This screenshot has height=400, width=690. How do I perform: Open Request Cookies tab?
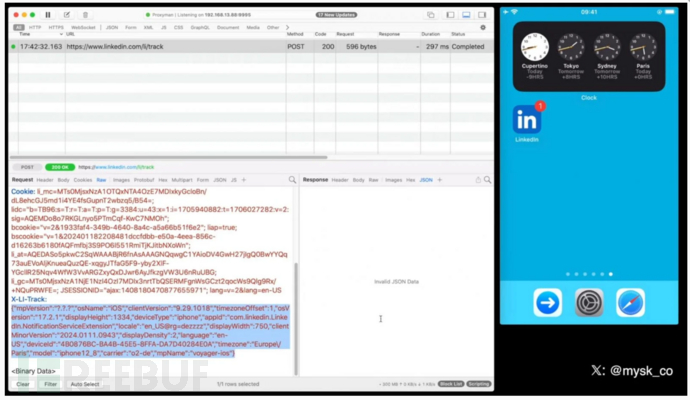(83, 180)
